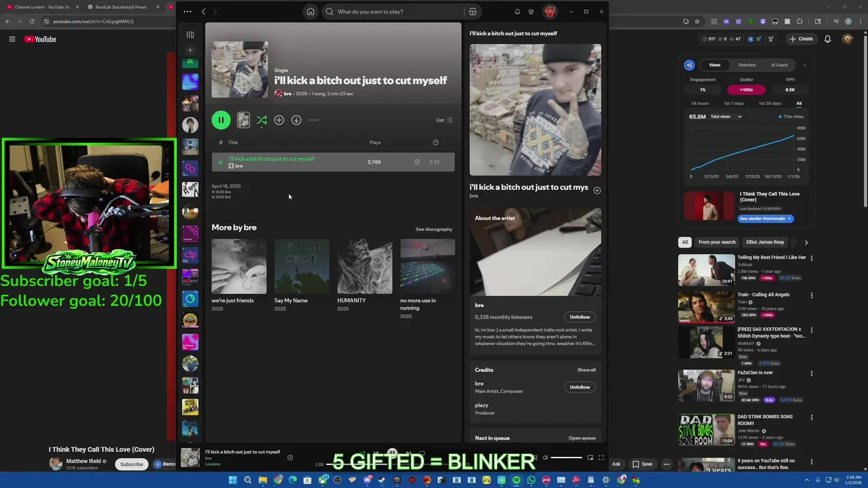Select From your search chip
This screenshot has width=868, height=488.
pyautogui.click(x=717, y=242)
